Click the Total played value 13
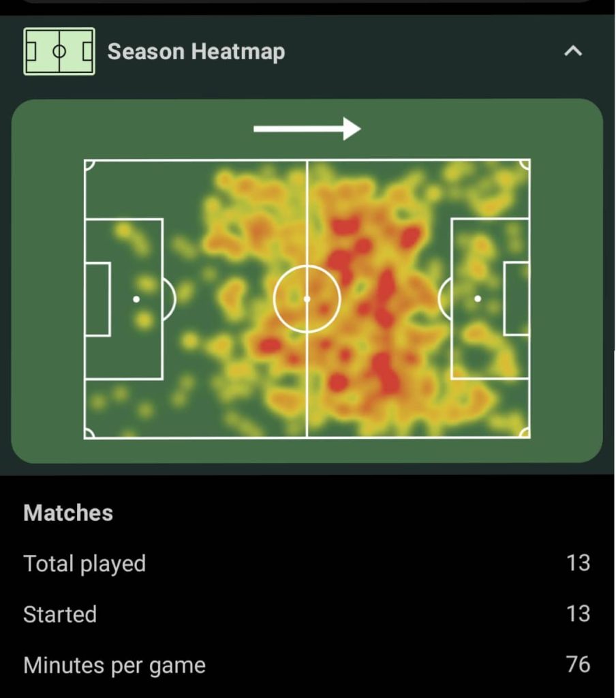Screen dimensions: 616x698 (x=578, y=563)
